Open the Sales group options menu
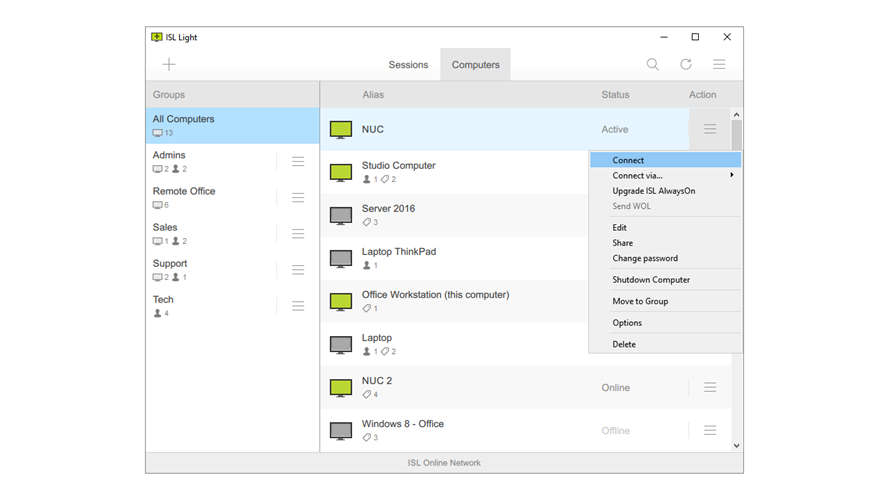The image size is (890, 500). (x=298, y=234)
